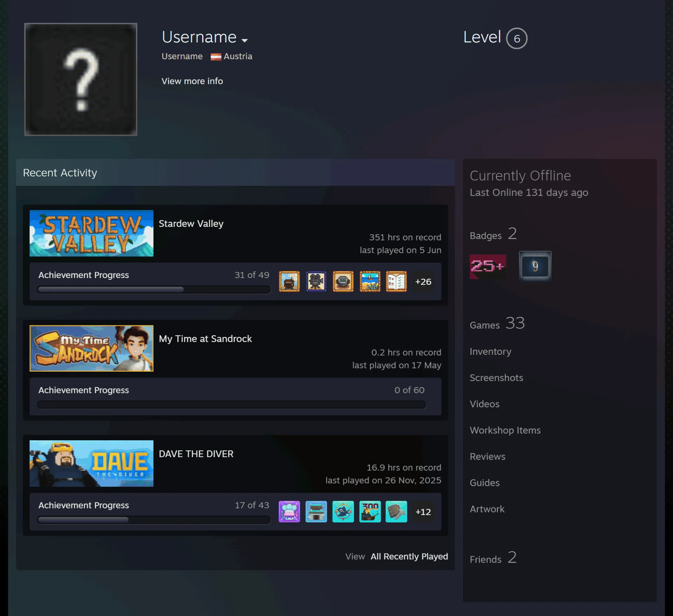This screenshot has width=673, height=616.
Task: Click the Stardew Valley achievement progress bar
Action: [154, 290]
